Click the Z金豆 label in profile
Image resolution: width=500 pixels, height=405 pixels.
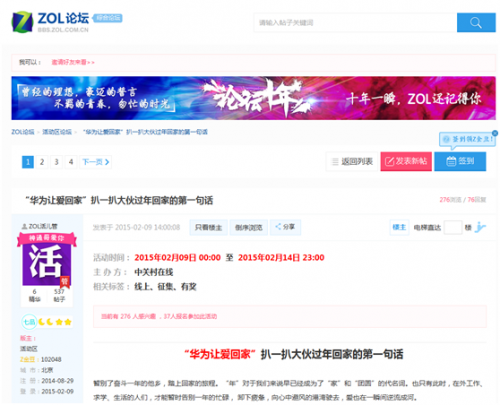click(x=27, y=359)
